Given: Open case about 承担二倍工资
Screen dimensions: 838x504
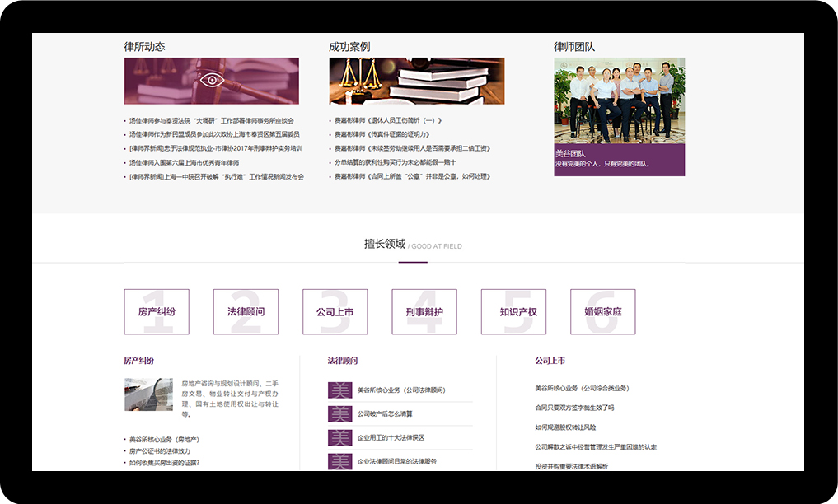Looking at the screenshot, I should [413, 148].
